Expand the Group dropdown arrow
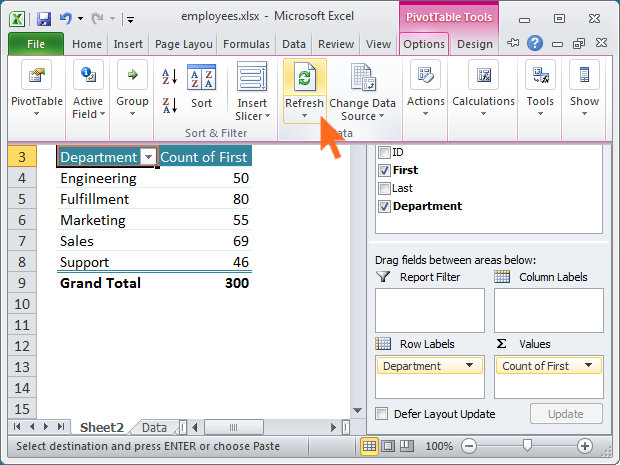620x465 pixels. pyautogui.click(x=132, y=114)
